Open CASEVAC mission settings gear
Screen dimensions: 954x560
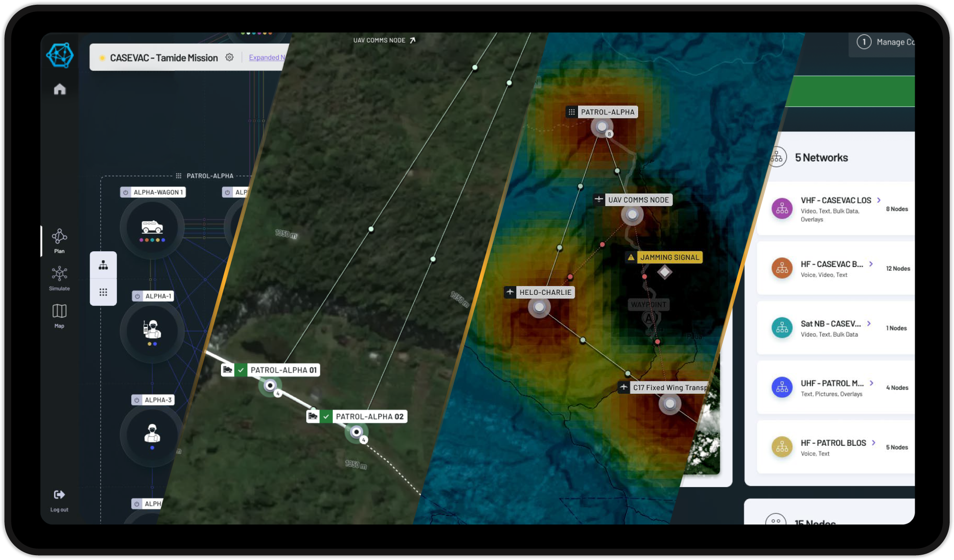click(x=230, y=58)
